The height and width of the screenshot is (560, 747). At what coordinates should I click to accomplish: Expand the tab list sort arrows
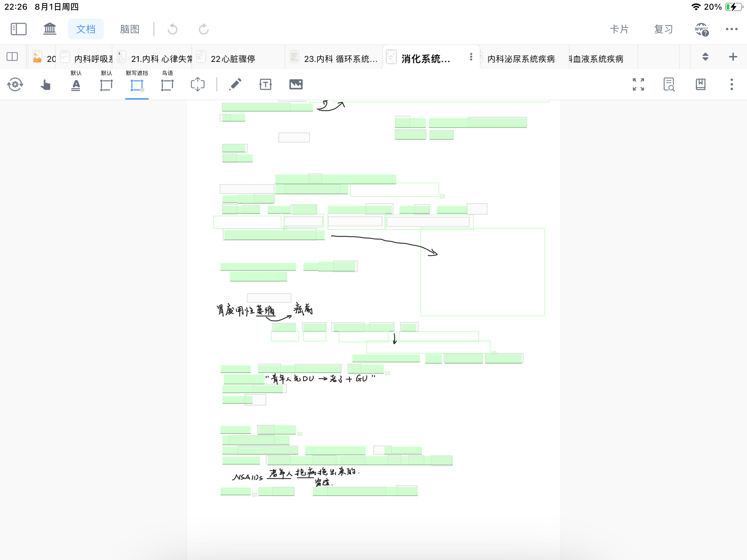click(x=705, y=57)
